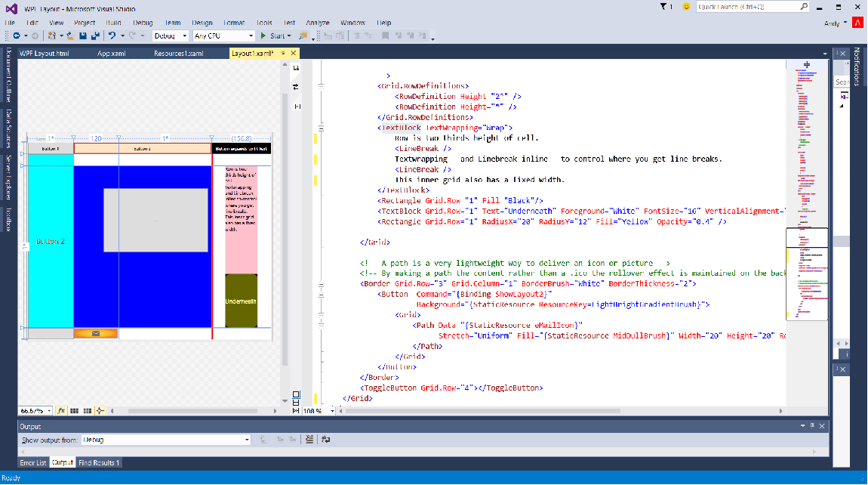Screen dimensions: 868x485
Task: Click the Save All toolbar icon
Action: (x=95, y=36)
